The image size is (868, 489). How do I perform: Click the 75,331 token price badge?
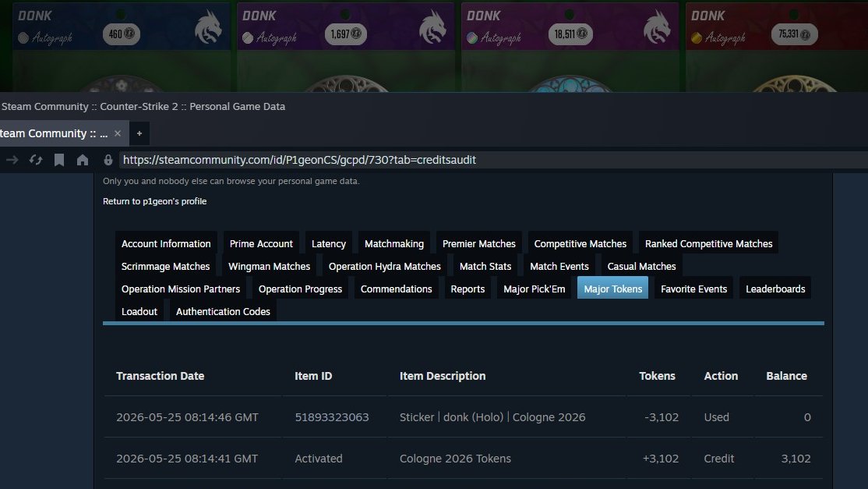tap(795, 34)
